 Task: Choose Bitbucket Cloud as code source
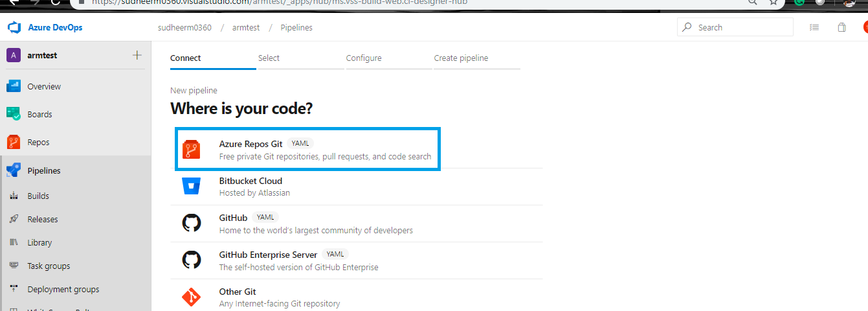click(357, 187)
